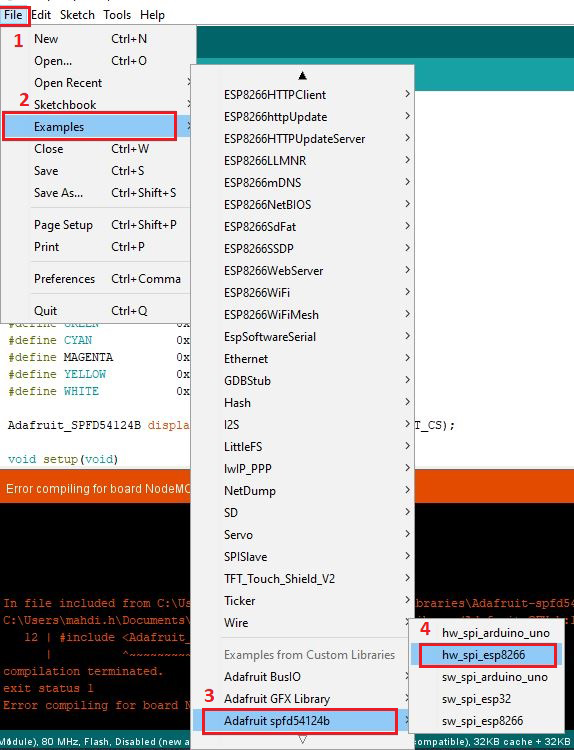This screenshot has width=574, height=750.
Task: Click the 'compilation terminated.' console line
Action: (x=83, y=672)
